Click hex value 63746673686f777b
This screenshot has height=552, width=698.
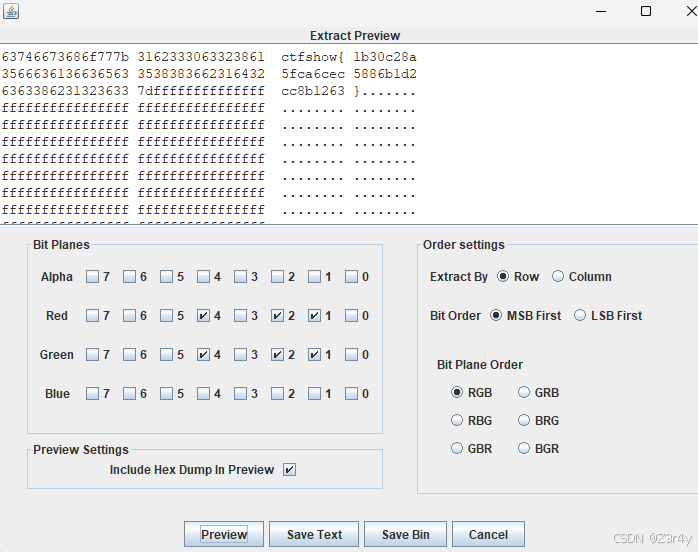65,57
